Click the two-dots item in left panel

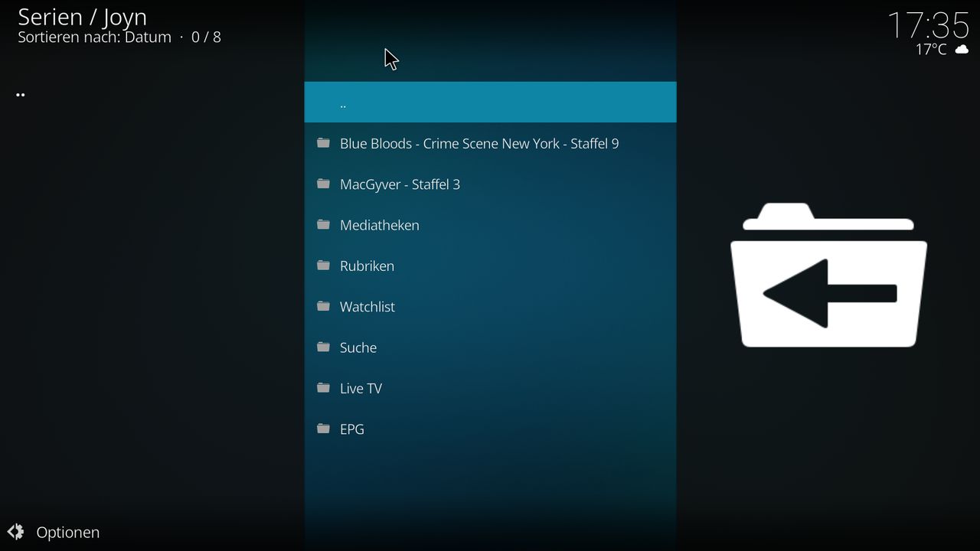tap(21, 95)
